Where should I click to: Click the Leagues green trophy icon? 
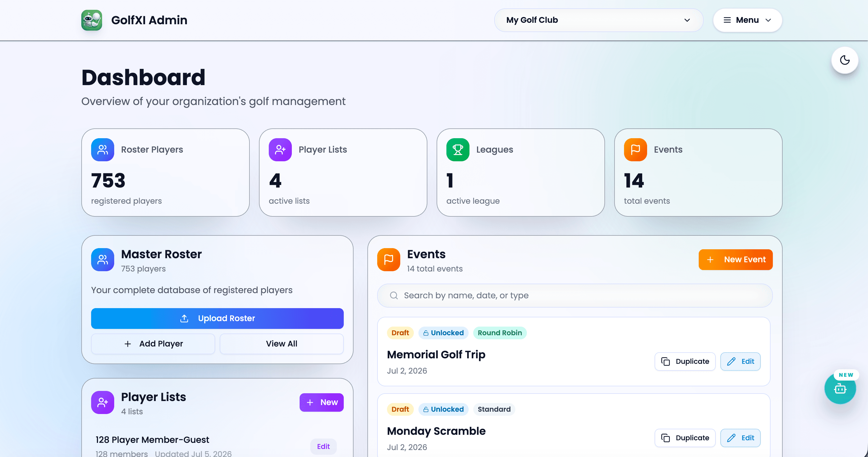click(458, 150)
